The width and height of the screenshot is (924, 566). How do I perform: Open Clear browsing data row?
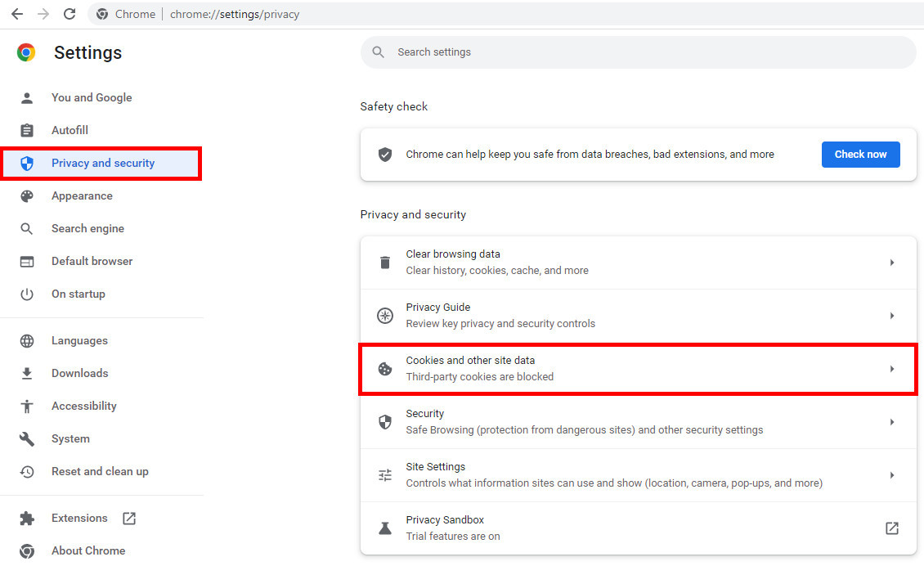[638, 263]
